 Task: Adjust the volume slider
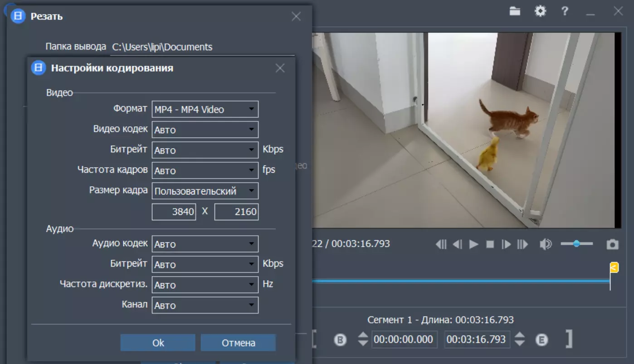tap(576, 244)
